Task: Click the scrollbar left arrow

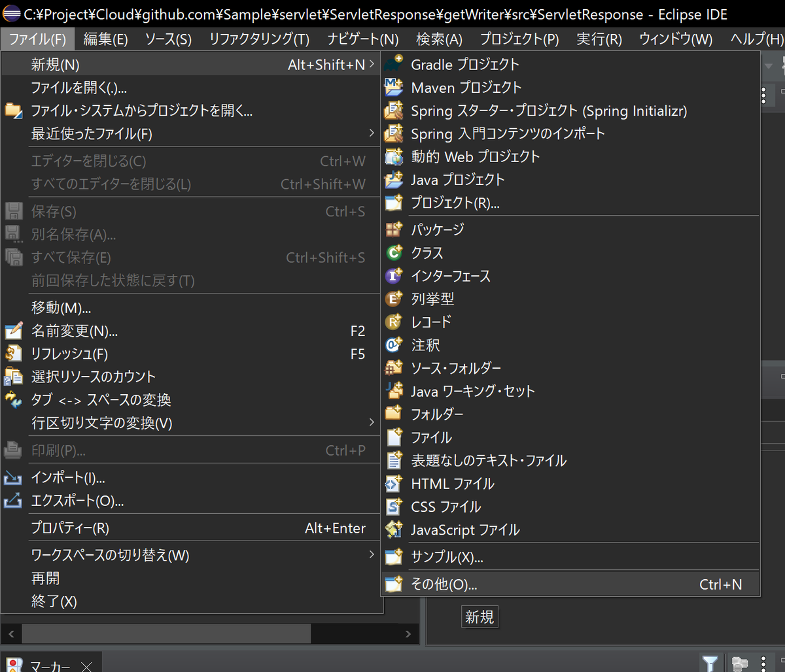Action: click(10, 633)
